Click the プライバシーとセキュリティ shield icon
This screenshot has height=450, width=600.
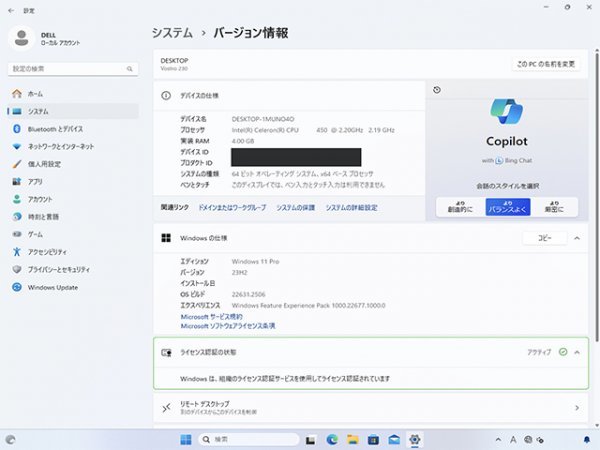point(17,269)
